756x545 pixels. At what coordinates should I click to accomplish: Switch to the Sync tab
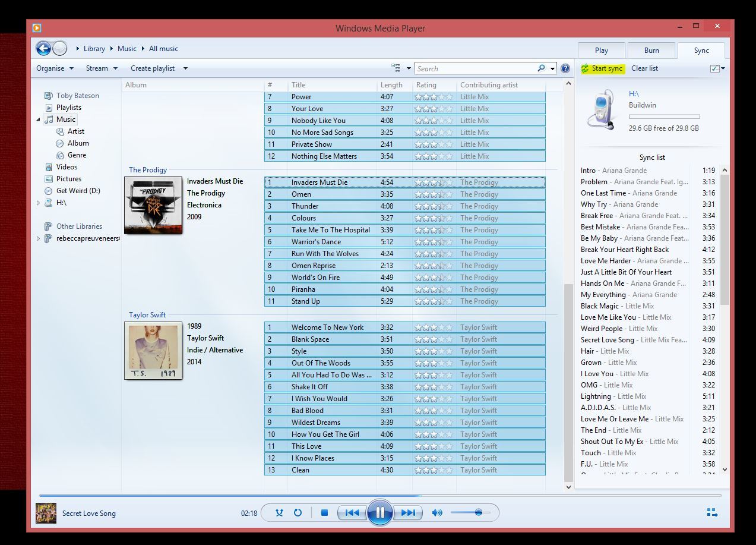[701, 51]
